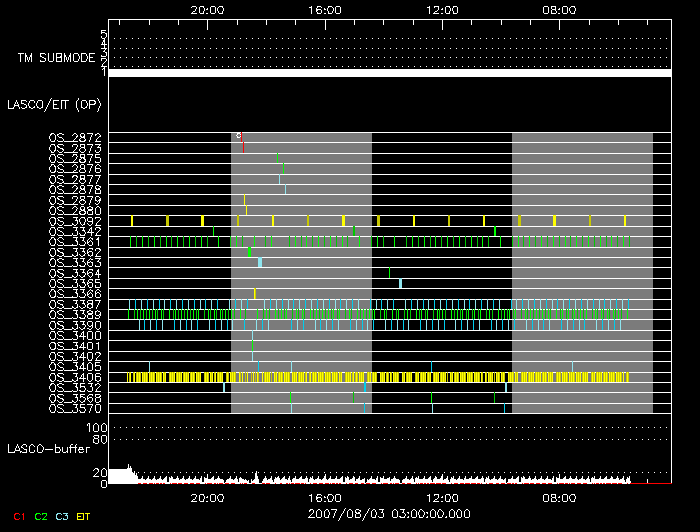Click the OS_3406 row label
700x532 pixels.
tap(74, 377)
